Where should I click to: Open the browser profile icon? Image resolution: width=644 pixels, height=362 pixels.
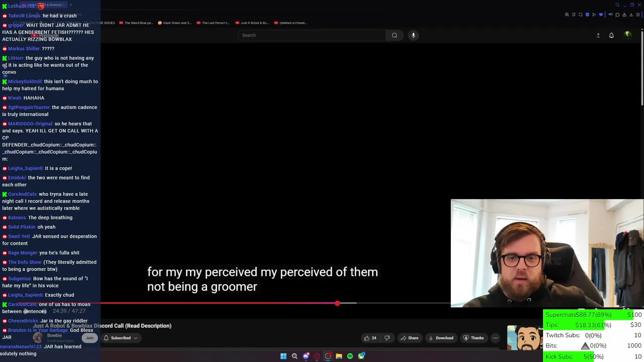click(624, 15)
